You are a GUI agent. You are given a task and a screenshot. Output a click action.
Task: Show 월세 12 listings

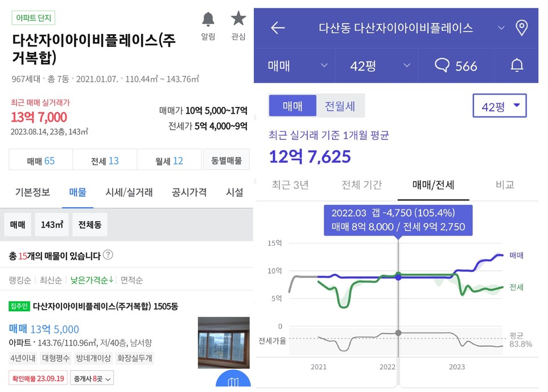click(x=169, y=160)
